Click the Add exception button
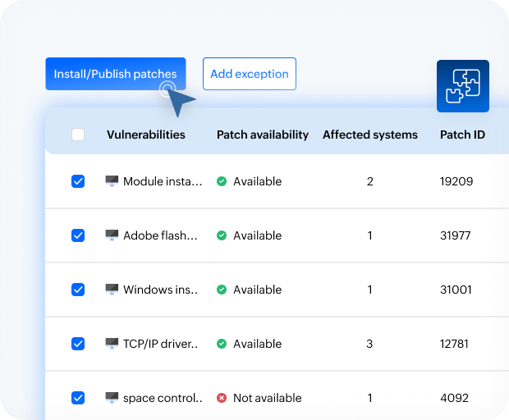This screenshot has height=420, width=509. 250,74
